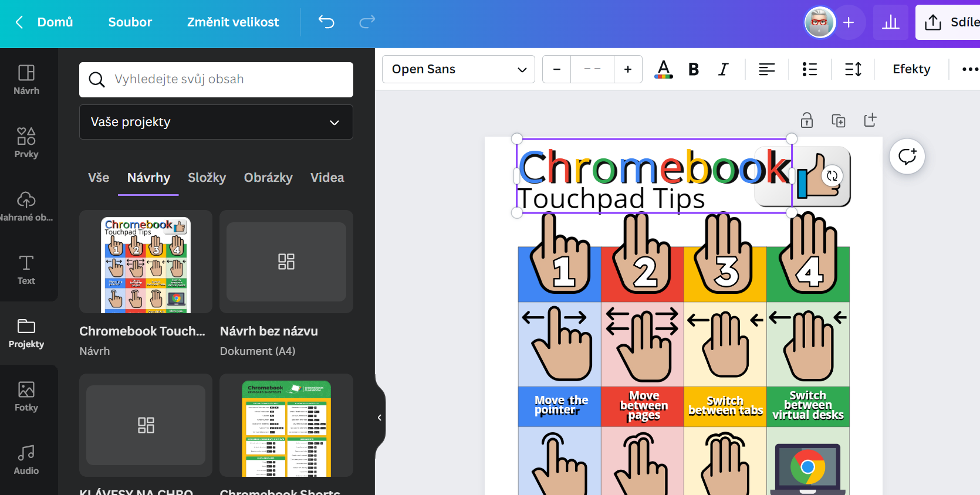Open the Prvky elements panel

click(26, 143)
